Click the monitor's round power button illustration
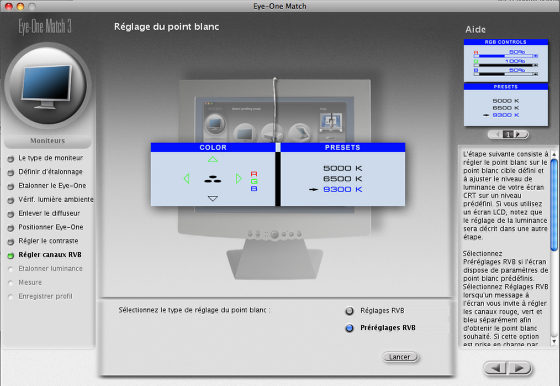Screen dimensions: 560x386 tap(275, 235)
